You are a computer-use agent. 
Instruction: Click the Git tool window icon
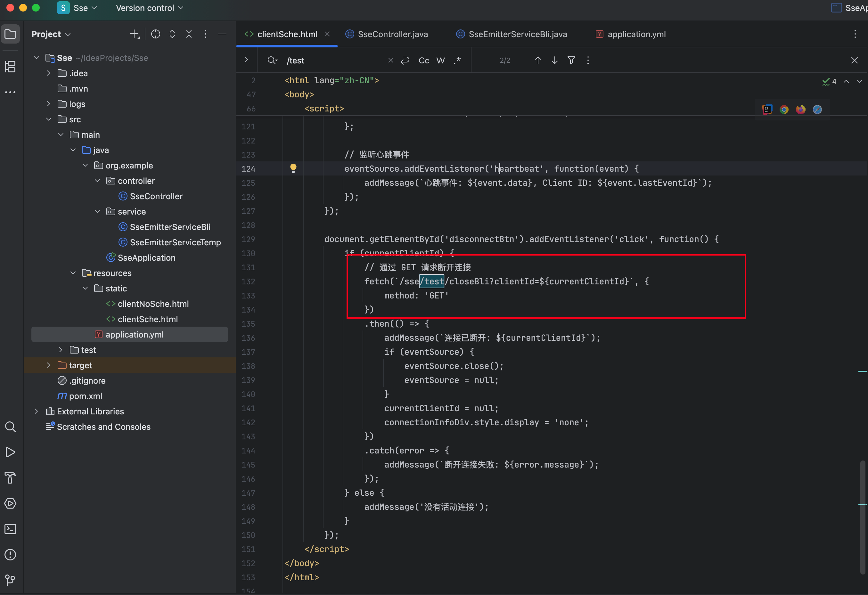coord(10,580)
